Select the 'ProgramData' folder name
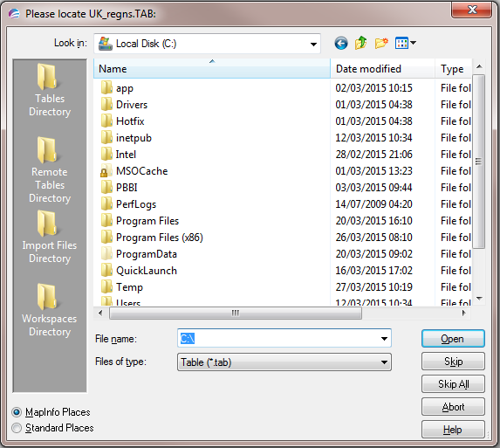 pos(147,254)
